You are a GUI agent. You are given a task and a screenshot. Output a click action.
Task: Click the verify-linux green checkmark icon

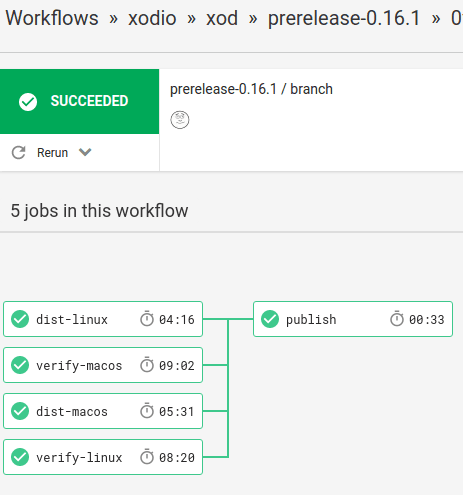20,457
